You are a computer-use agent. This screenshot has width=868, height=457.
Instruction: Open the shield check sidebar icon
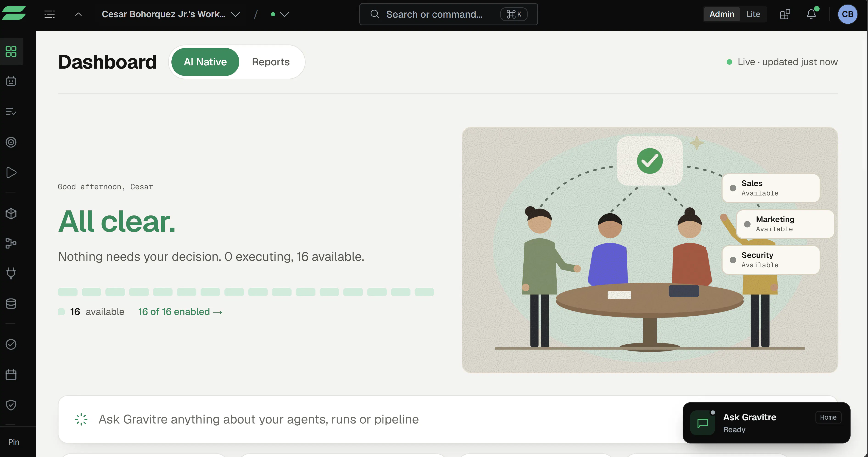(11, 405)
